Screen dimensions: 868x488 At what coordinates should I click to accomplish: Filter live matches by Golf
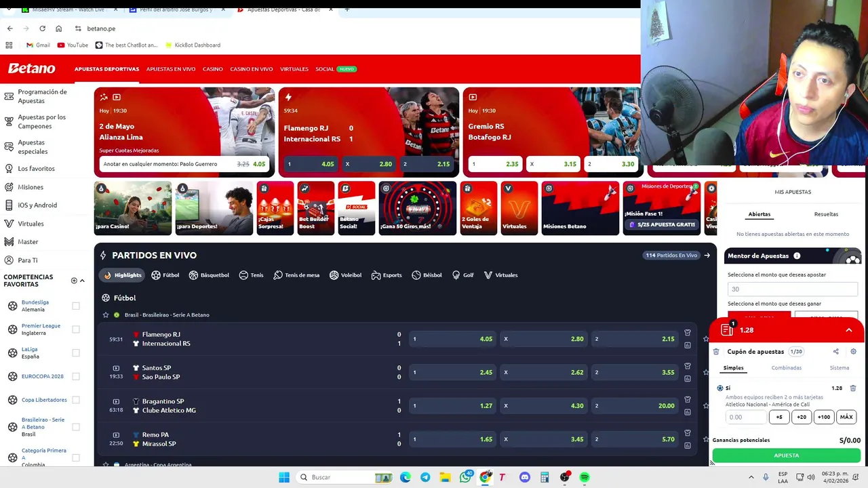(462, 275)
